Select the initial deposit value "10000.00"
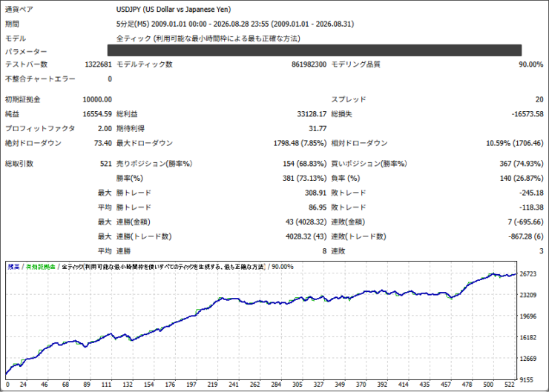The width and height of the screenshot is (549, 392). (97, 99)
